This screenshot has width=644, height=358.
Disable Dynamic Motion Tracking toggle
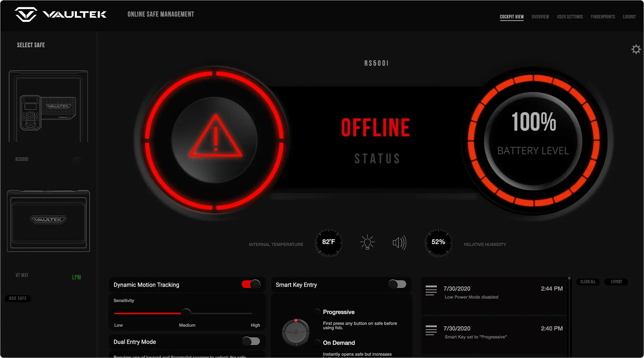pos(251,284)
